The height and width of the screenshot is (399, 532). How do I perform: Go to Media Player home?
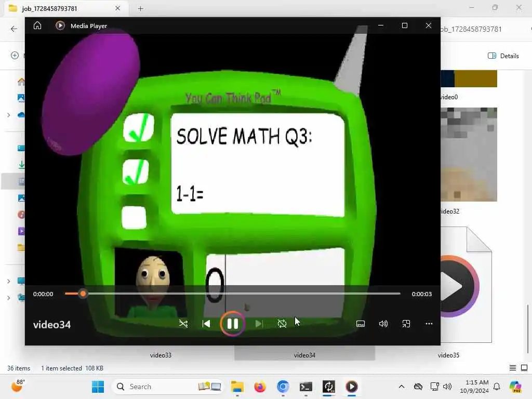pyautogui.click(x=37, y=25)
